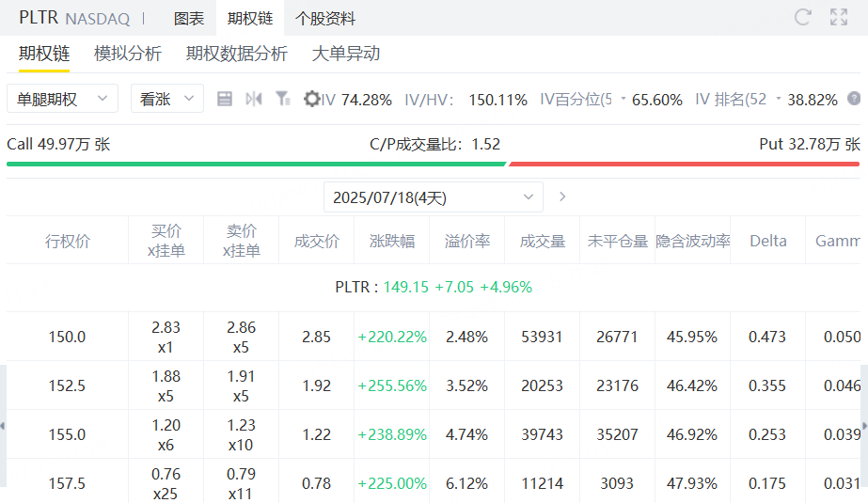The height and width of the screenshot is (503, 868).
Task: Select the 157.5 strike row
Action: tap(434, 481)
